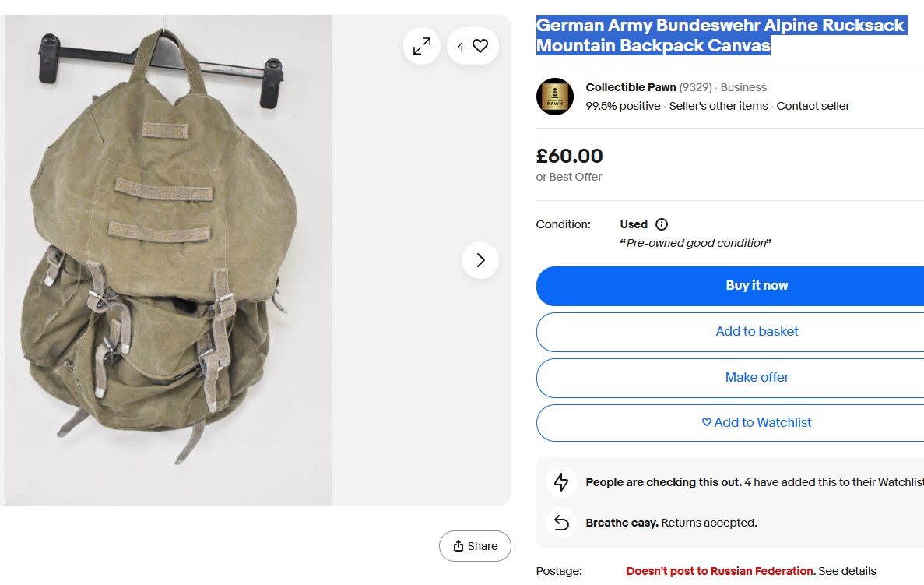Screen dimensions: 924x585
Task: Click the highlighted listing title
Action: 721,35
